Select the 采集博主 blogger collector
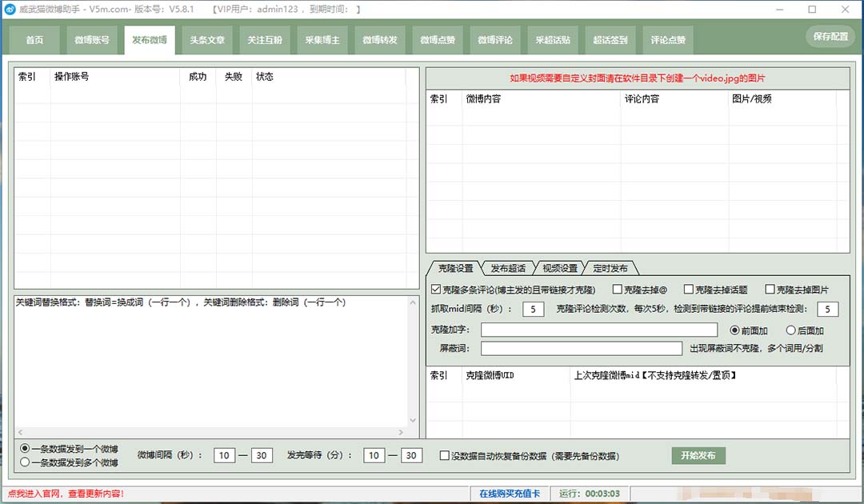 click(x=322, y=39)
